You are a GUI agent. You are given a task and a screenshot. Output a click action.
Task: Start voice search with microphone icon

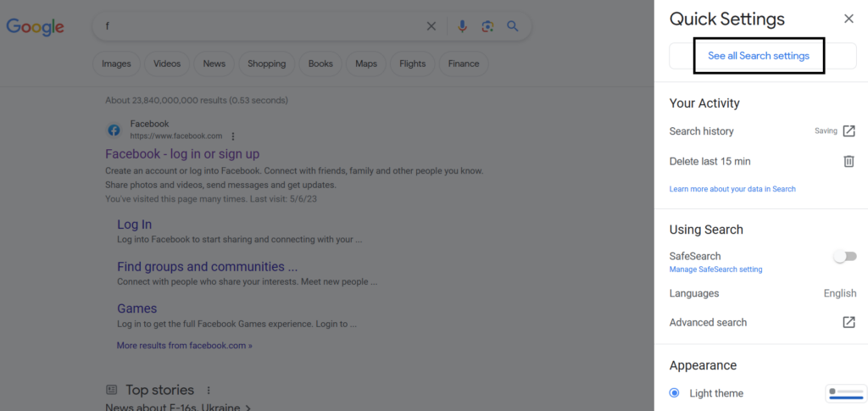[x=462, y=26]
